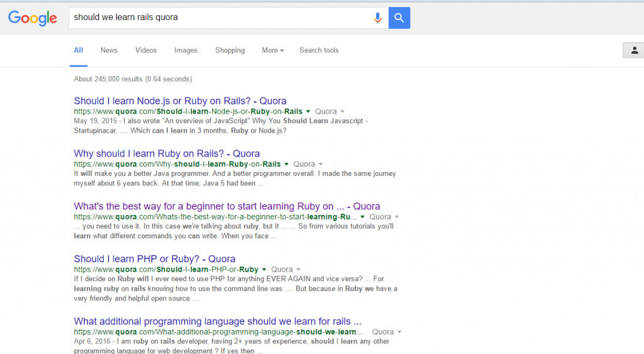Switch to the Shopping tab
This screenshot has height=354, width=644.
coord(230,50)
